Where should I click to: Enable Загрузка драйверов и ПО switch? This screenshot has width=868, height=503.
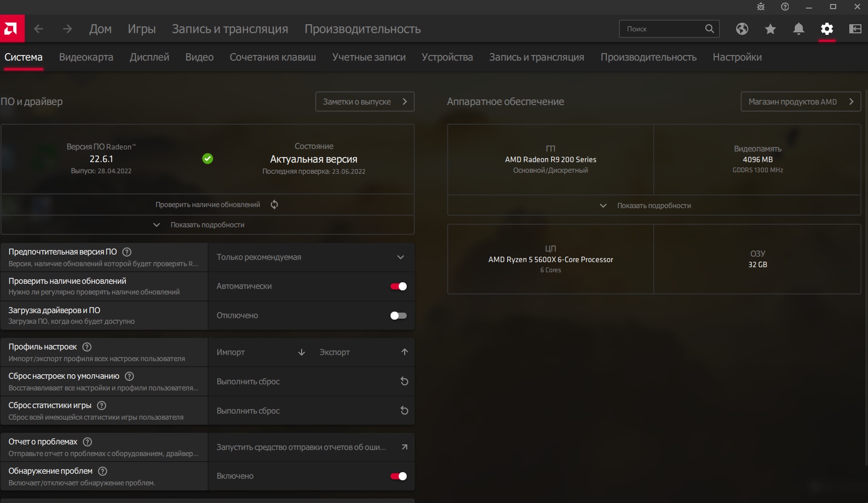(399, 316)
